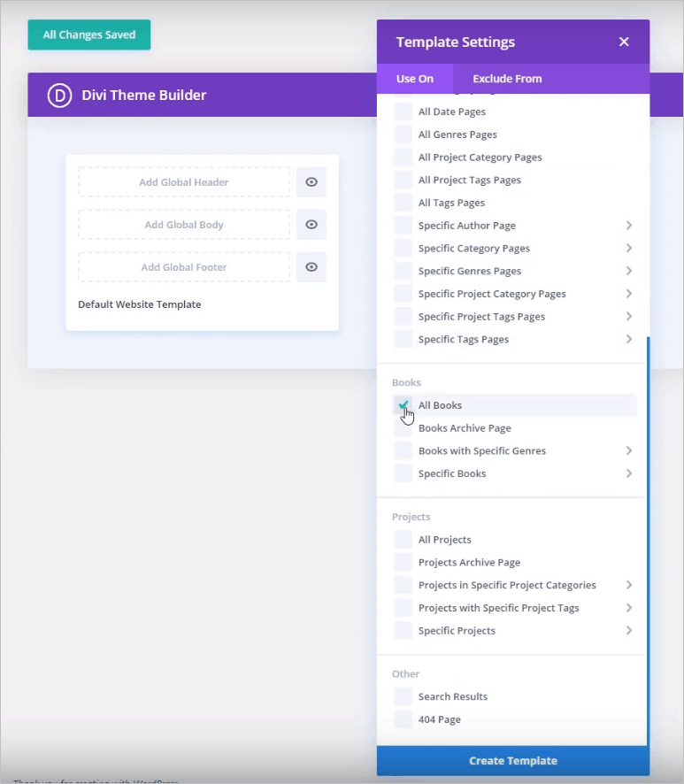The image size is (684, 784).
Task: Check All Project Category Pages checkbox
Action: click(x=403, y=157)
